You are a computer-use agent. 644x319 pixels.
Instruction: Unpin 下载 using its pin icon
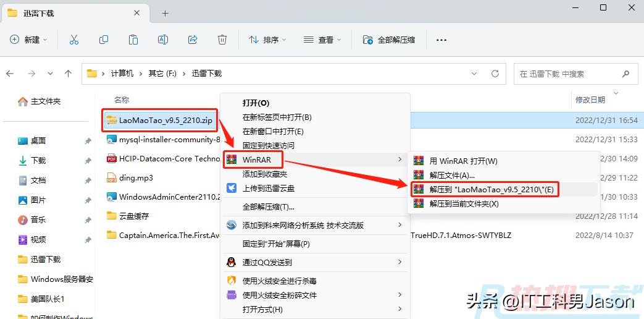88,161
